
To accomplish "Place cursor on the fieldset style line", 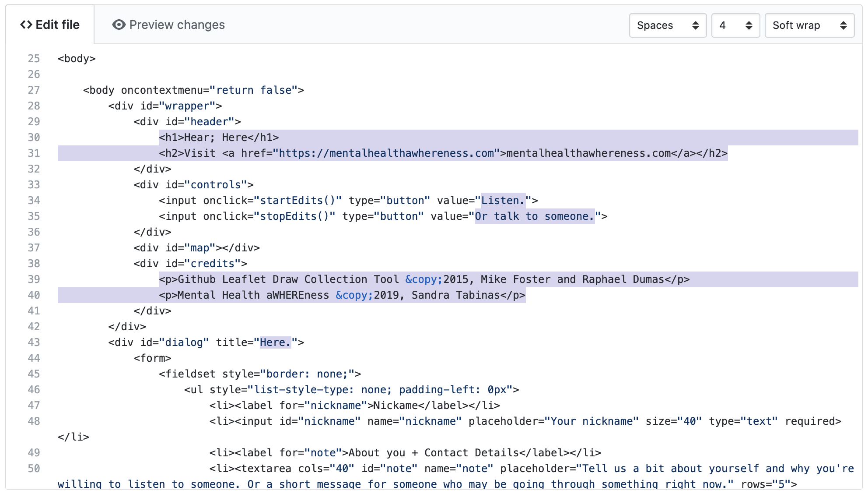I will [260, 374].
